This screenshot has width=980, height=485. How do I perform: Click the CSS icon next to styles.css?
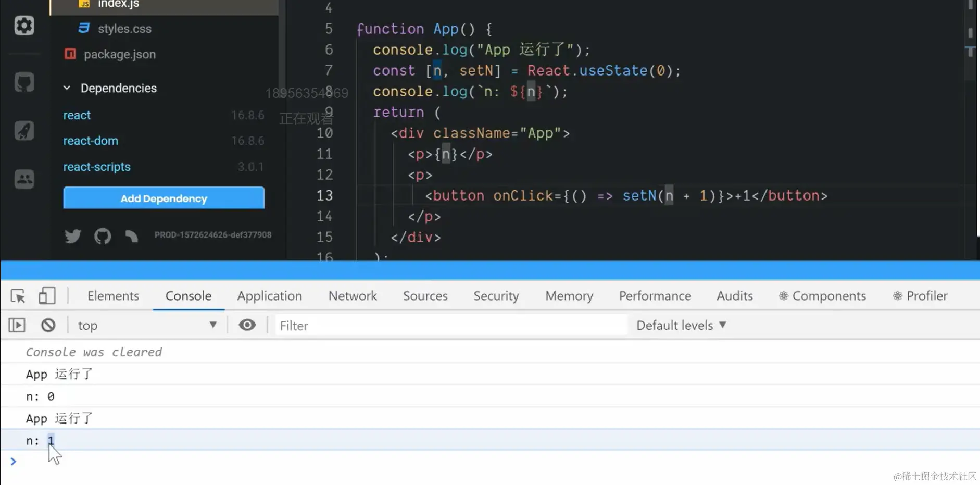click(84, 28)
